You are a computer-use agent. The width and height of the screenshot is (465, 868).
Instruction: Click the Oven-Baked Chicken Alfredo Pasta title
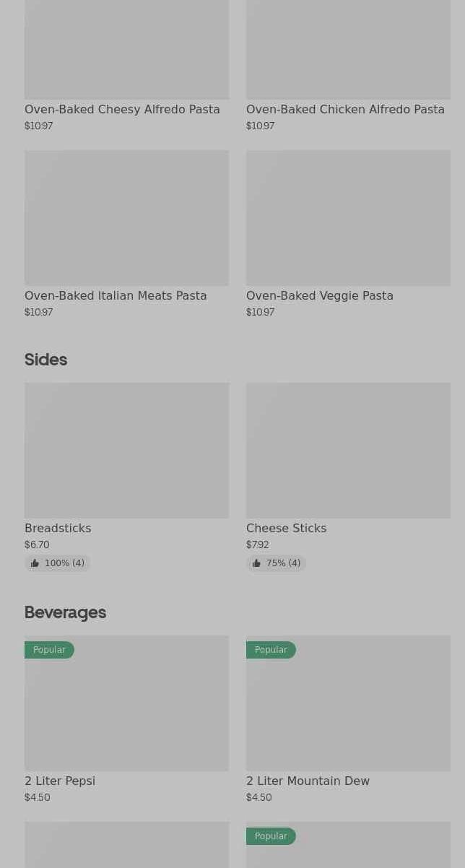coord(345,110)
